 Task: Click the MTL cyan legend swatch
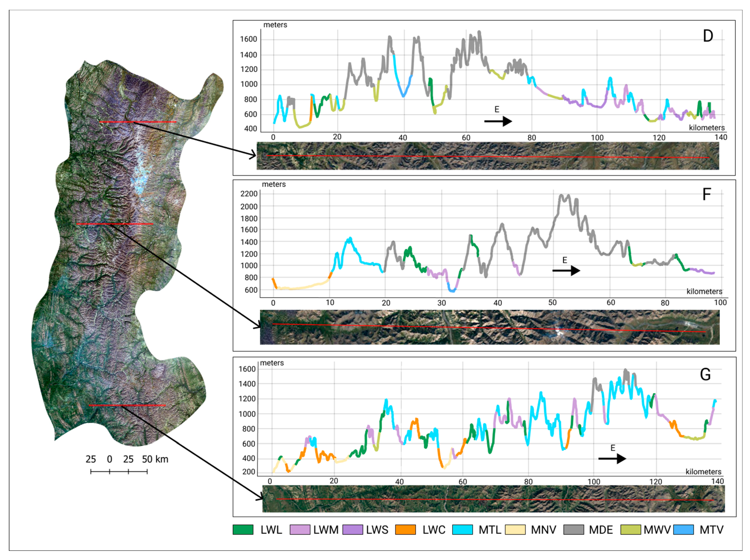click(462, 530)
